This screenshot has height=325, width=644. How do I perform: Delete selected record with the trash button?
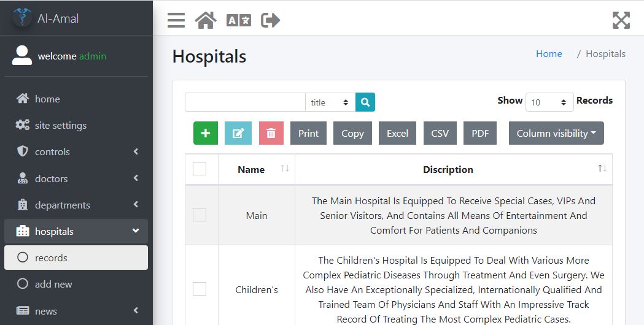click(x=271, y=133)
